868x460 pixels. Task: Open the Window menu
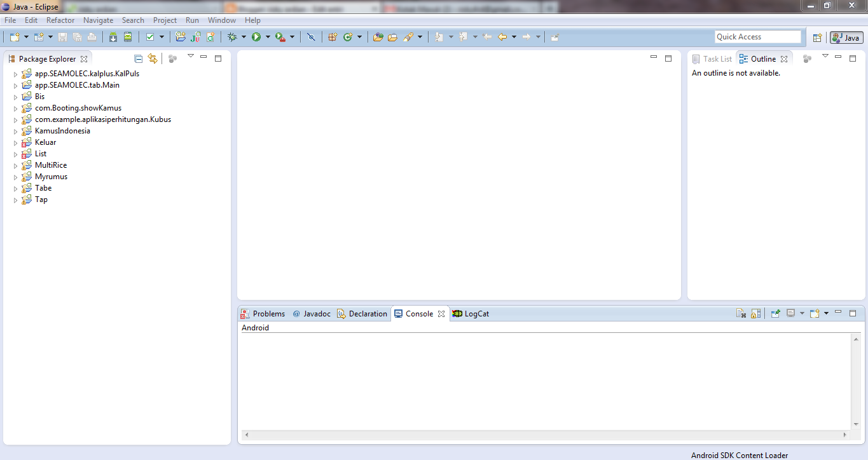pos(221,20)
